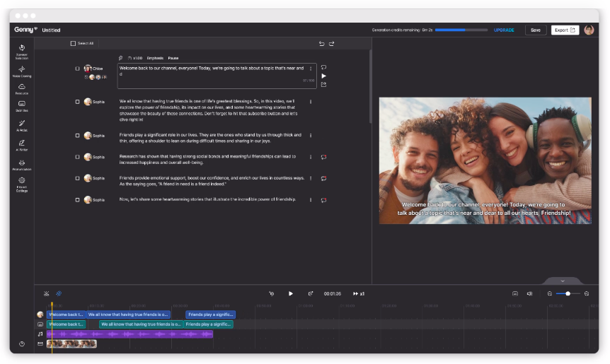Image resolution: width=610 pixels, height=364 pixels.
Task: Play the Chloe voice block preview
Action: point(323,76)
